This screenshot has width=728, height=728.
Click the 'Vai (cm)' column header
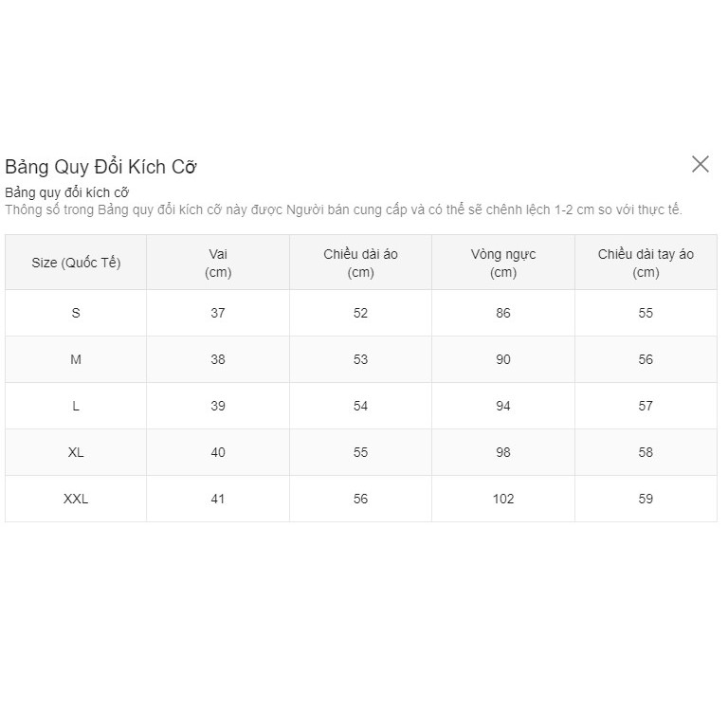(x=218, y=263)
